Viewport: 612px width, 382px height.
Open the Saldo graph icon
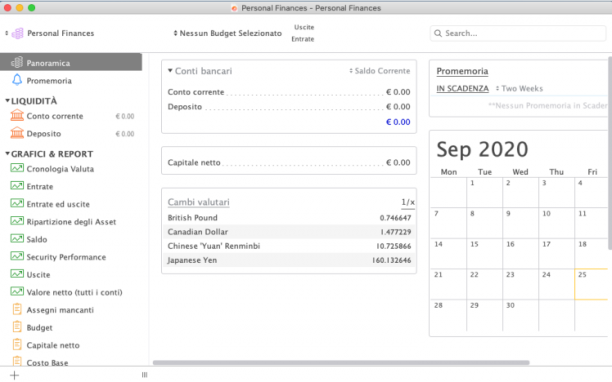17,238
